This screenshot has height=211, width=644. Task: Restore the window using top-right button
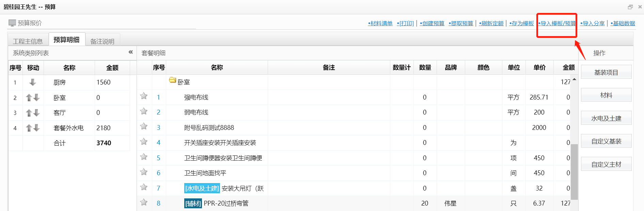(630, 7)
